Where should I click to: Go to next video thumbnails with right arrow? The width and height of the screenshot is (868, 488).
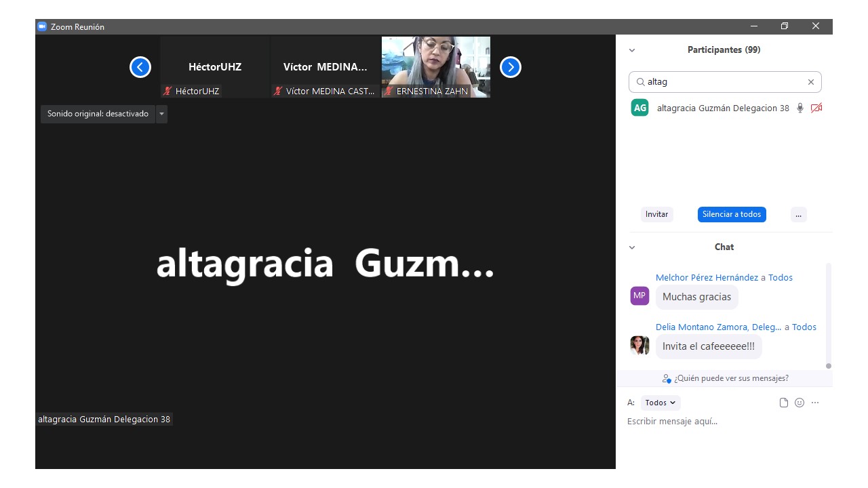pyautogui.click(x=510, y=67)
